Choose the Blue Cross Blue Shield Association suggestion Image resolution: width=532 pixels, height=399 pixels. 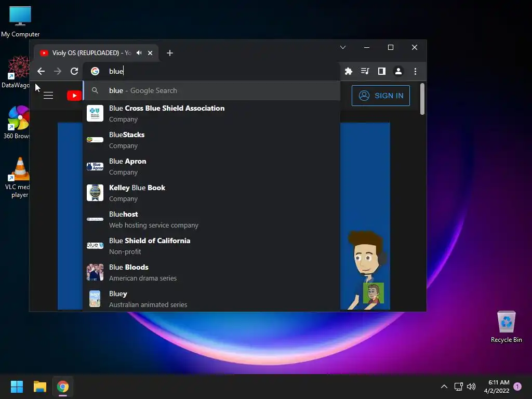click(211, 114)
